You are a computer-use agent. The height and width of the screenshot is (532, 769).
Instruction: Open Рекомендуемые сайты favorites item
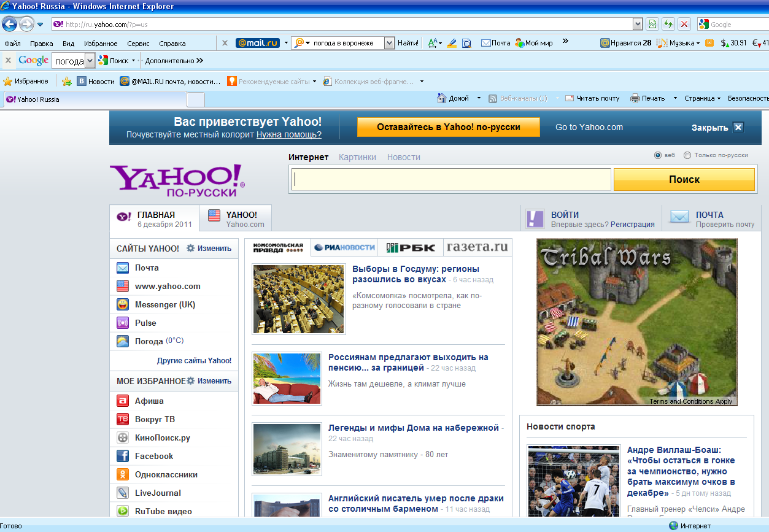271,81
